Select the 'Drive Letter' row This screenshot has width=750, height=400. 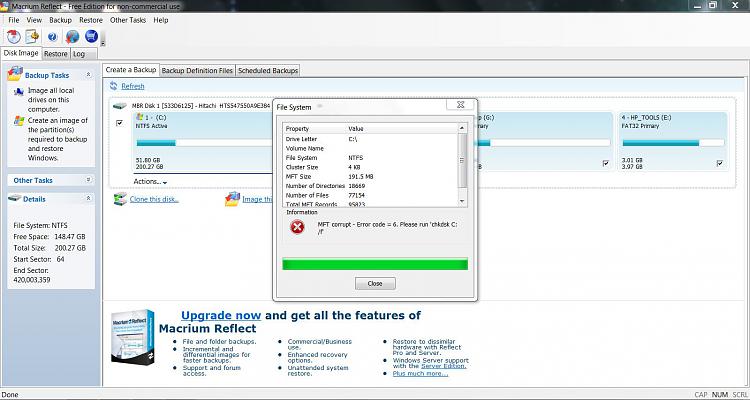pyautogui.click(x=371, y=139)
